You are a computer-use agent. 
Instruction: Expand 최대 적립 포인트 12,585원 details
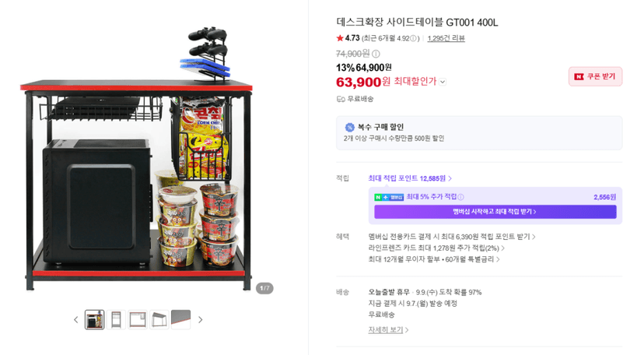pyautogui.click(x=410, y=178)
